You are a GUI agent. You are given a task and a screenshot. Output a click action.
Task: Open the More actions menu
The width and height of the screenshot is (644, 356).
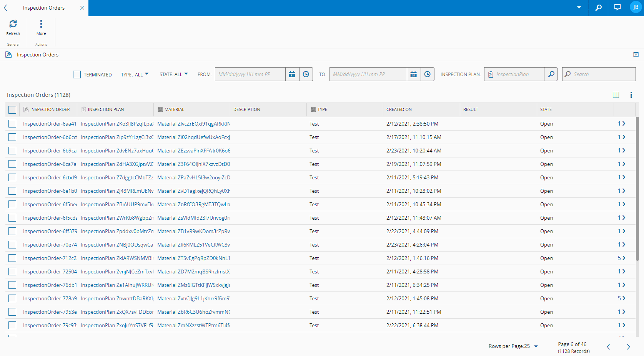[x=41, y=24]
